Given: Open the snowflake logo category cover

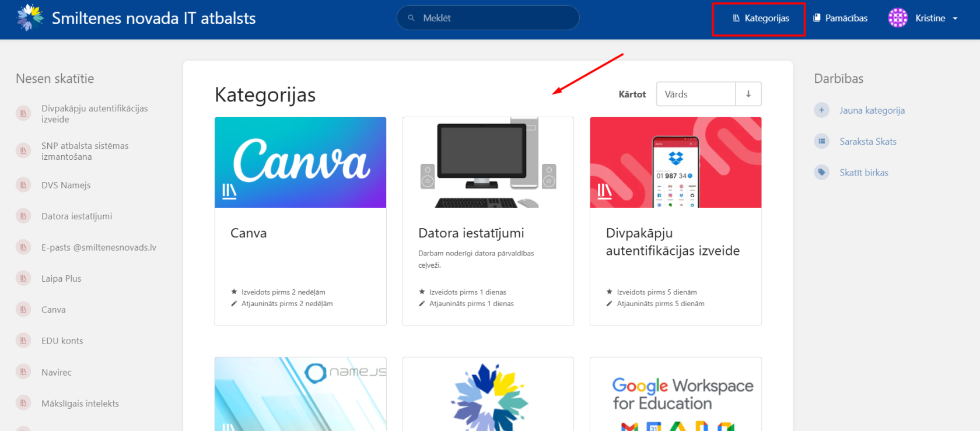Looking at the screenshot, I should coord(488,394).
